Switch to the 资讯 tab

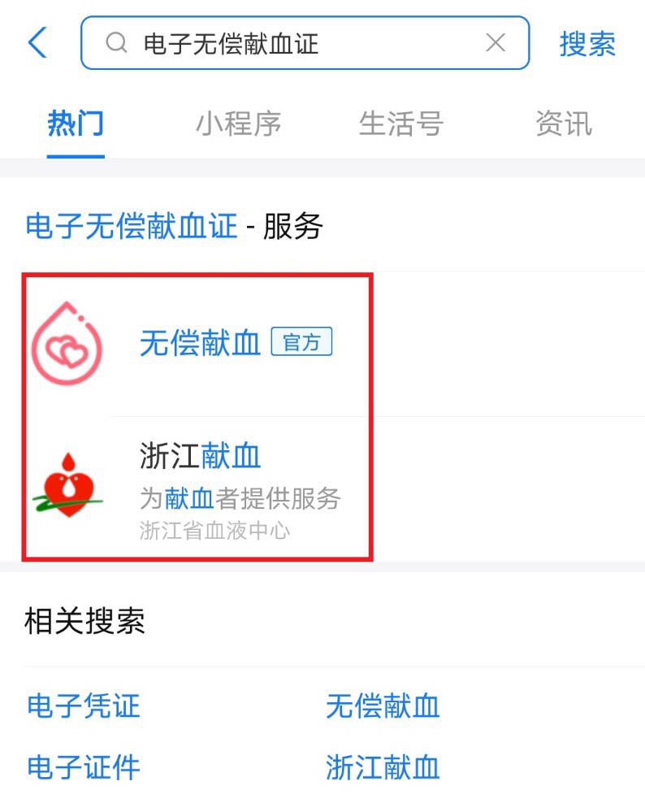[x=564, y=124]
